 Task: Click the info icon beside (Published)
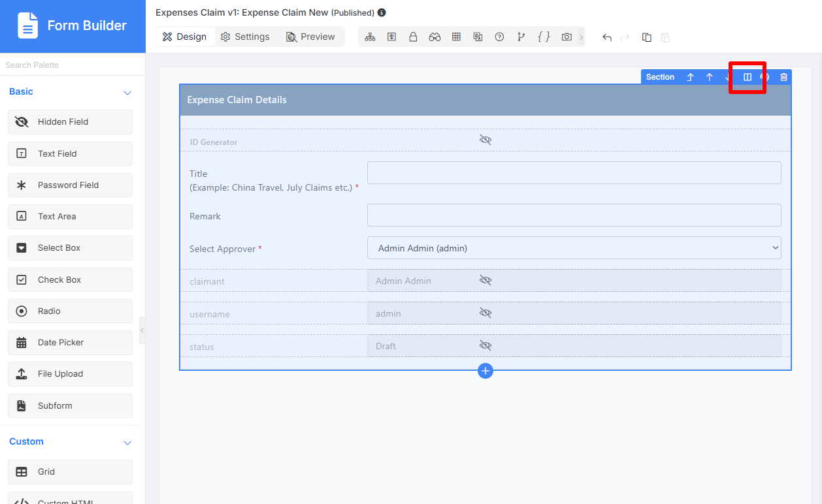[x=382, y=12]
